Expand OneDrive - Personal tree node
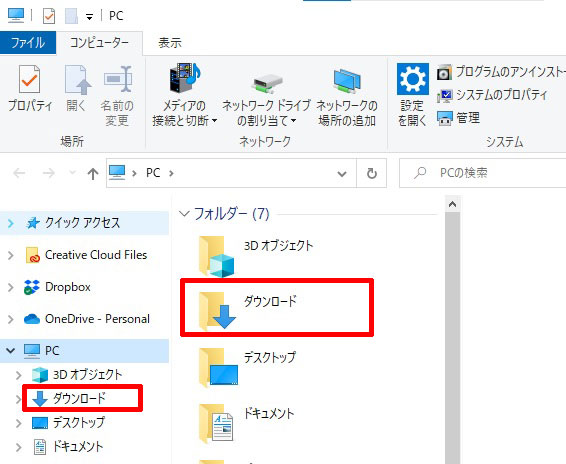Image resolution: width=566 pixels, height=464 pixels. click(11, 319)
